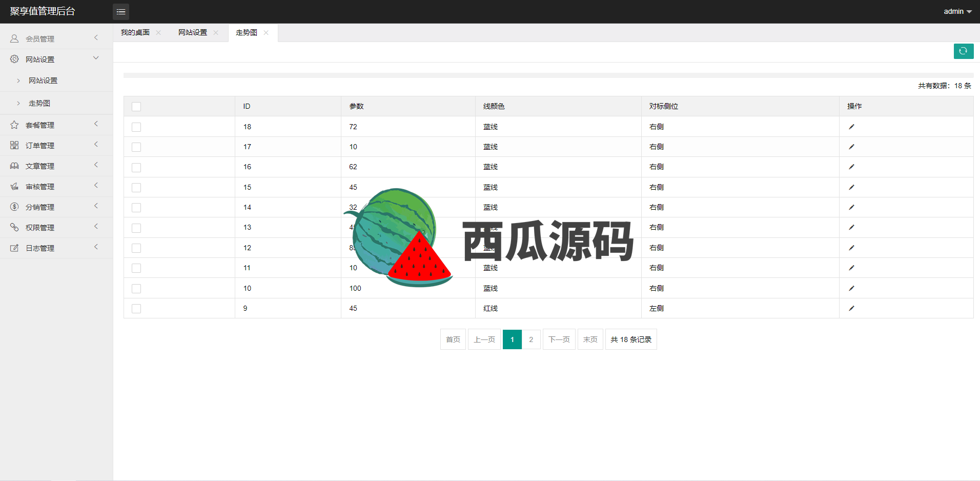The image size is (980, 481).
Task: Click the 套餐管理 star icon
Action: tap(14, 125)
